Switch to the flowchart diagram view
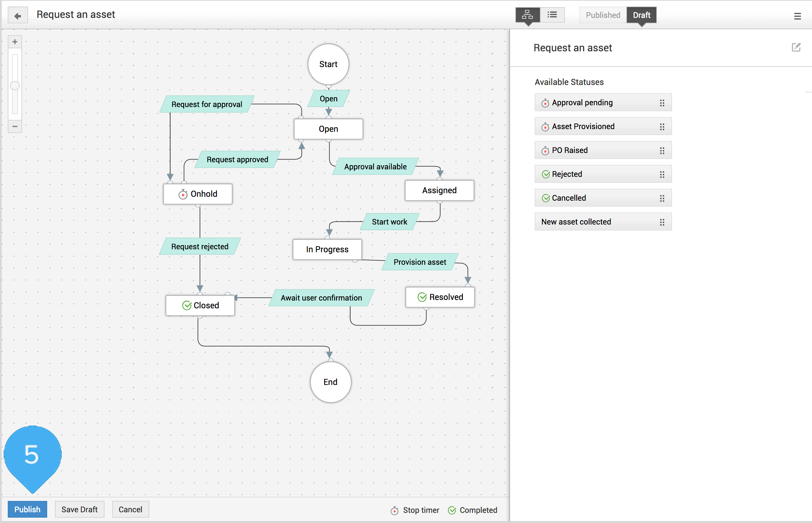812x523 pixels. [528, 15]
